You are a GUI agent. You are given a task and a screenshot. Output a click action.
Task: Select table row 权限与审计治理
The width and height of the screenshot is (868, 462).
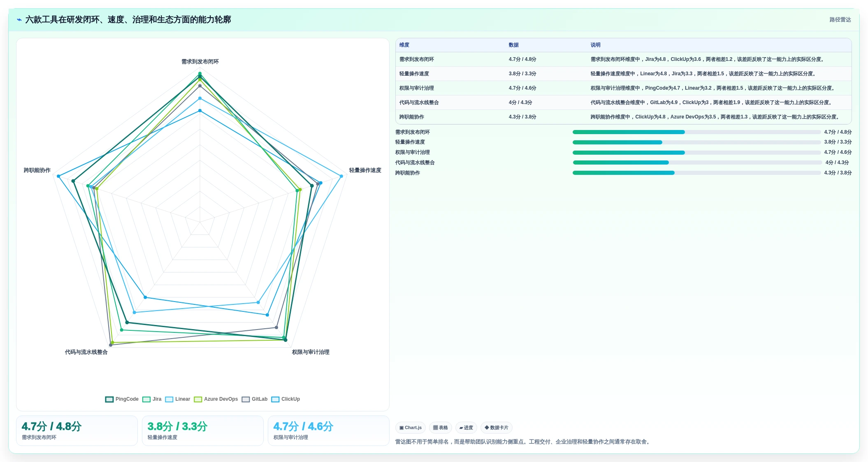pos(623,88)
